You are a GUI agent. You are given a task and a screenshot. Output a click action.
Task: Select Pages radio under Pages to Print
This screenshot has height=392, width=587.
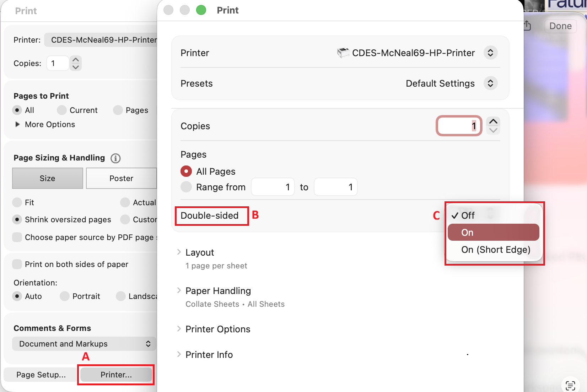(118, 110)
